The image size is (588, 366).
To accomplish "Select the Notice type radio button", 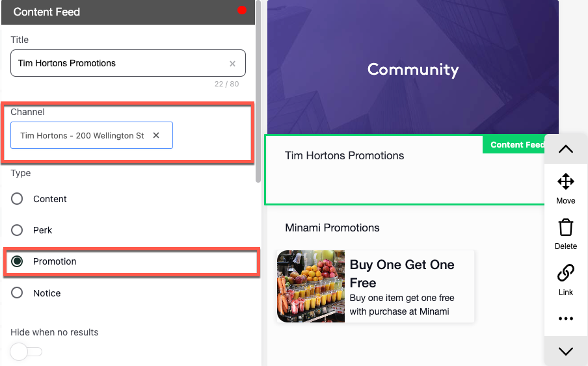I will tap(17, 293).
